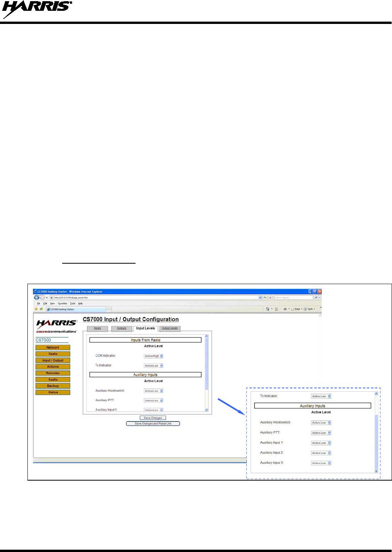Viewport: 392px width, 552px height.
Task: Open the Help menu
Action: [x=80, y=303]
